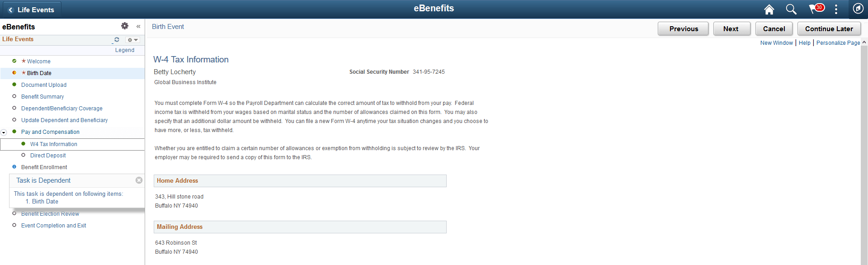Go back to Life Events
868x265 pixels.
[31, 9]
